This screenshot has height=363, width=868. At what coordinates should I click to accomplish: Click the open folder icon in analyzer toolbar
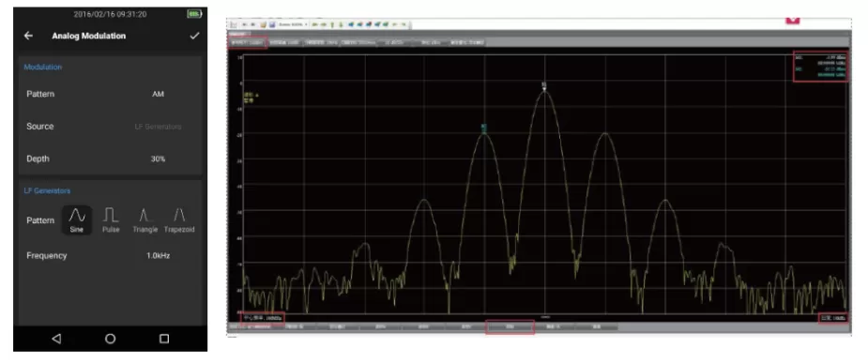[264, 24]
